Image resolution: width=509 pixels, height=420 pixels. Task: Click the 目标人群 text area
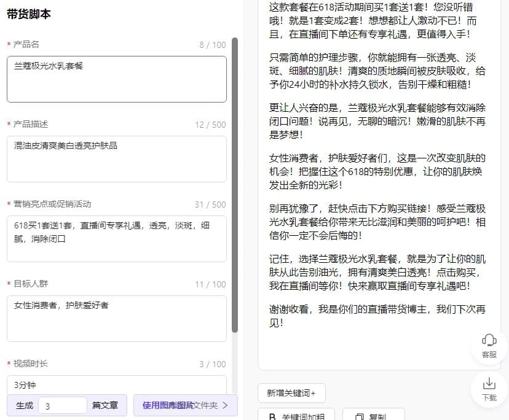[116, 318]
